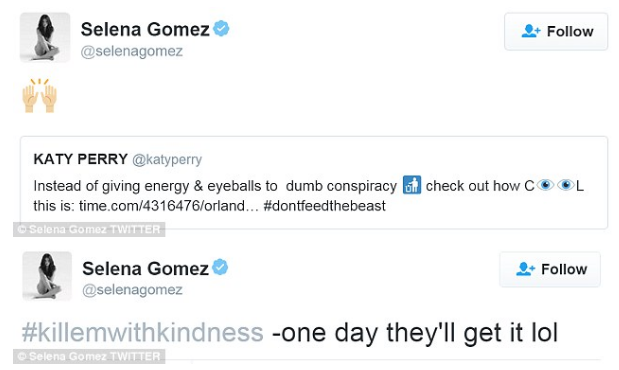Open the #killemwithkindness hashtag

click(x=143, y=332)
